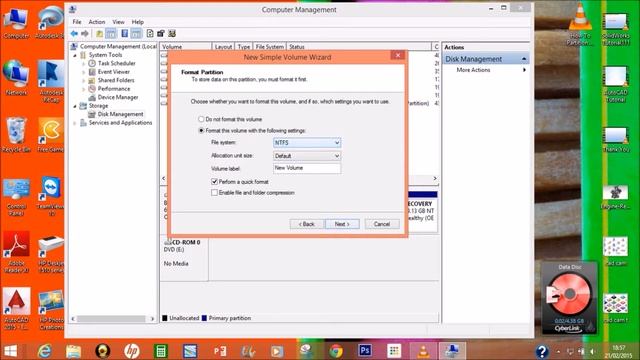Image resolution: width=640 pixels, height=360 pixels.
Task: Click More Actions in Actions pane
Action: (x=473, y=70)
